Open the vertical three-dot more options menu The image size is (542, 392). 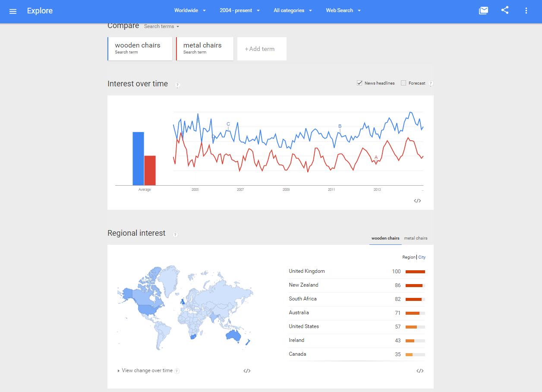click(526, 10)
